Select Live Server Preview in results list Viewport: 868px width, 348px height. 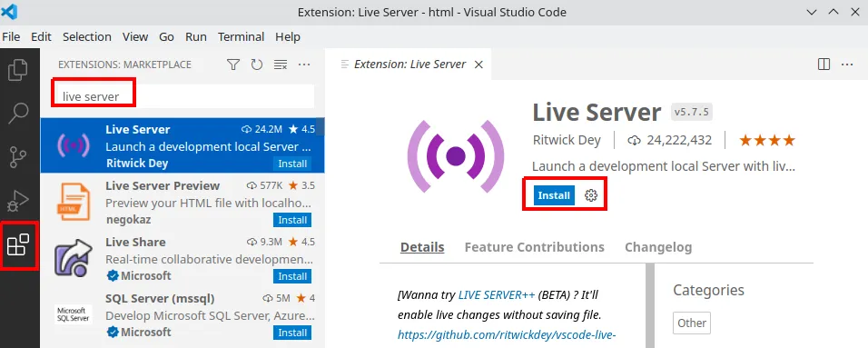[x=182, y=203]
